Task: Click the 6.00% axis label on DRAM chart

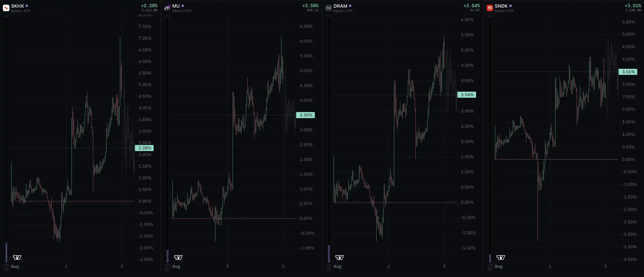Action: click(468, 20)
